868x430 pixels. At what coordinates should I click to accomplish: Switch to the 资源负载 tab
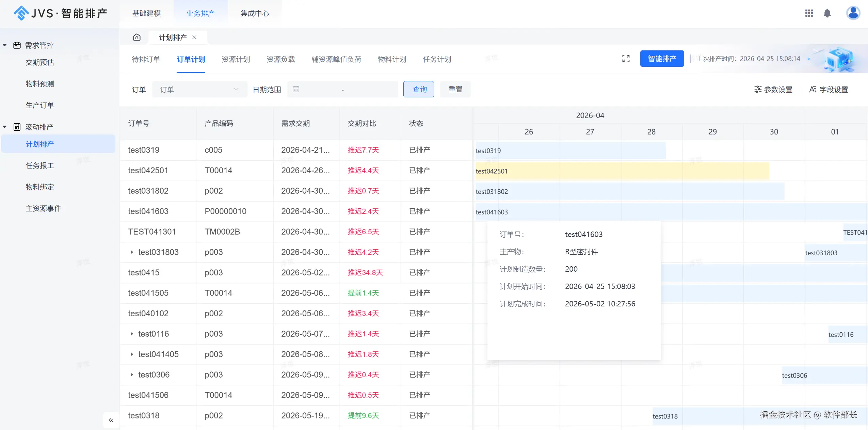pyautogui.click(x=280, y=59)
